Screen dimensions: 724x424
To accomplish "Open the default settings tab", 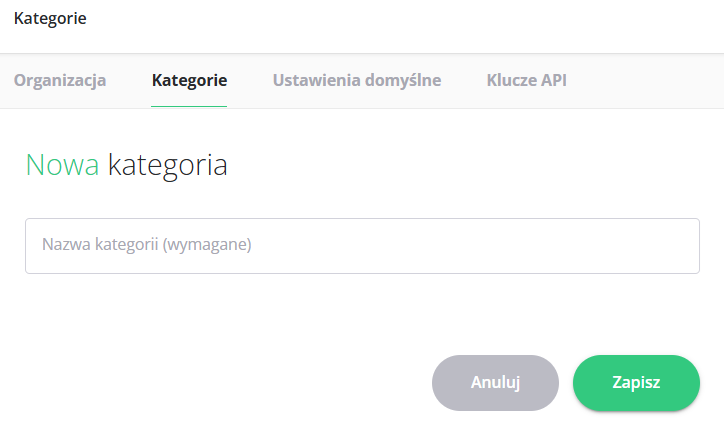I will 357,80.
